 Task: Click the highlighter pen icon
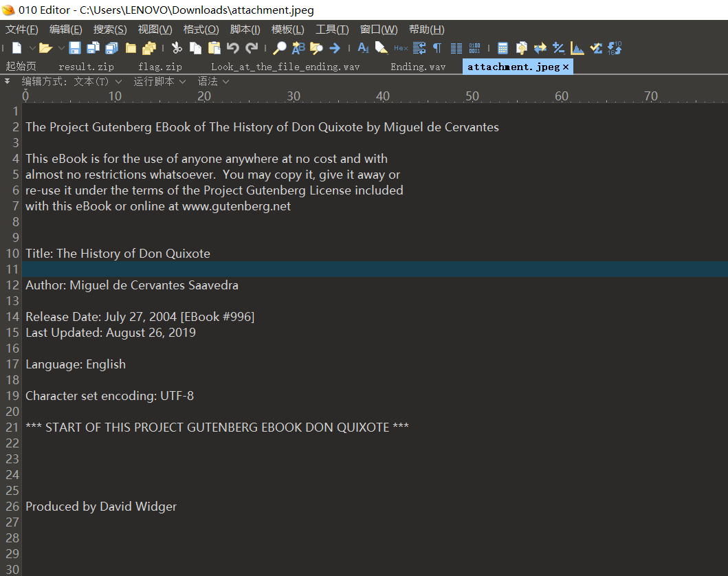[x=382, y=48]
